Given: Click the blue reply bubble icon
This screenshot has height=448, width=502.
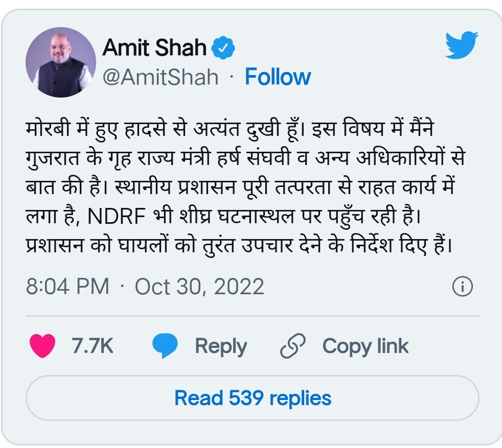Looking at the screenshot, I should pos(165,346).
